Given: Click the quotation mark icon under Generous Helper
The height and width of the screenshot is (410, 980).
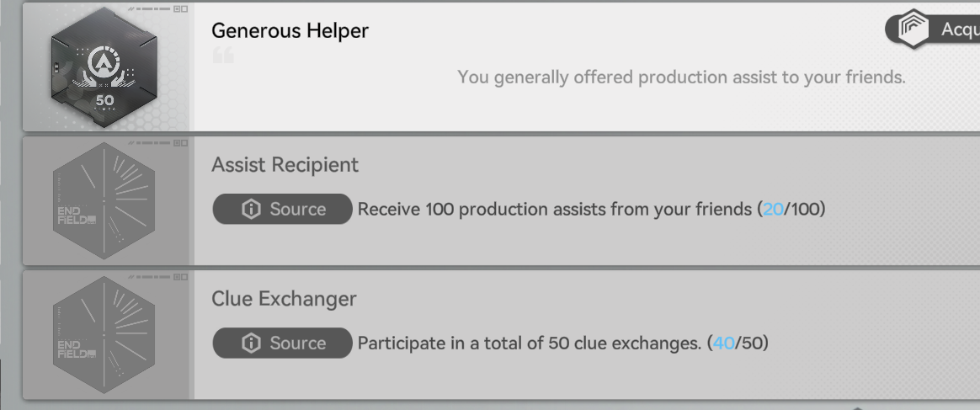Looking at the screenshot, I should point(223,56).
